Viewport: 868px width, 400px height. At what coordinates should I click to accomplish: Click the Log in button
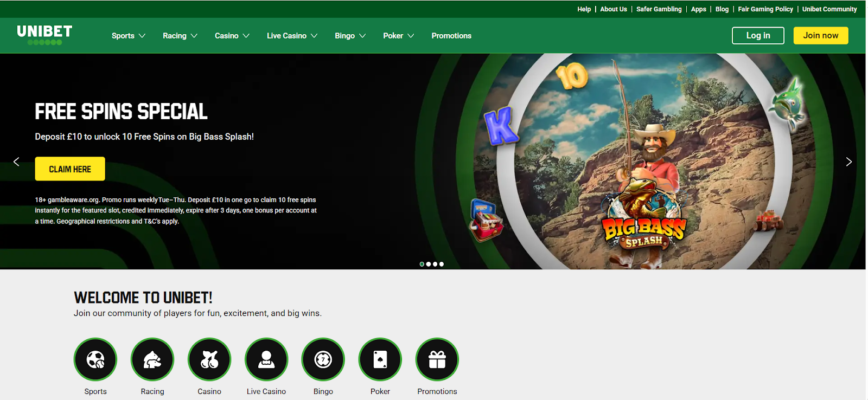coord(758,36)
